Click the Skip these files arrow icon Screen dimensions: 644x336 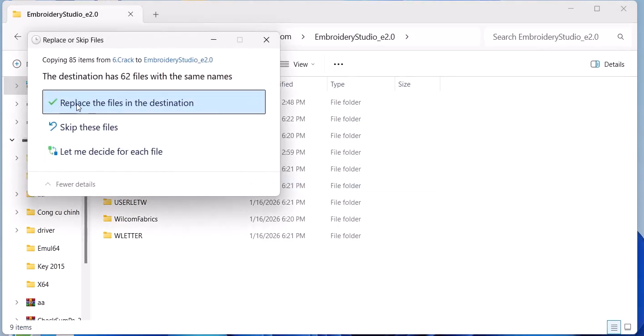click(x=53, y=127)
